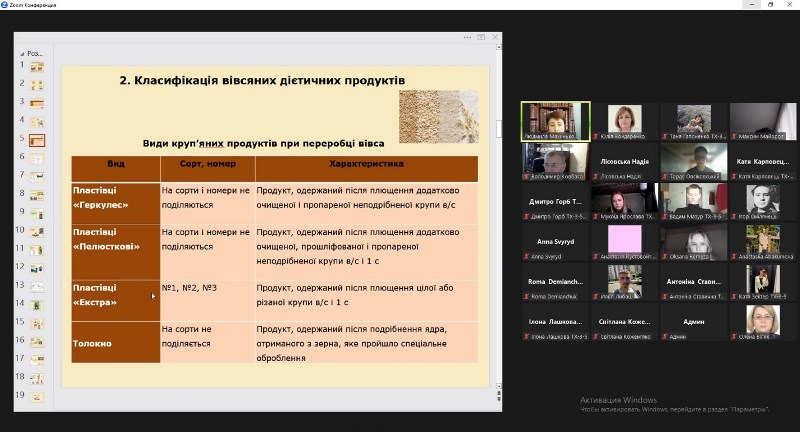Select slide 8 thumbnail

(37, 195)
